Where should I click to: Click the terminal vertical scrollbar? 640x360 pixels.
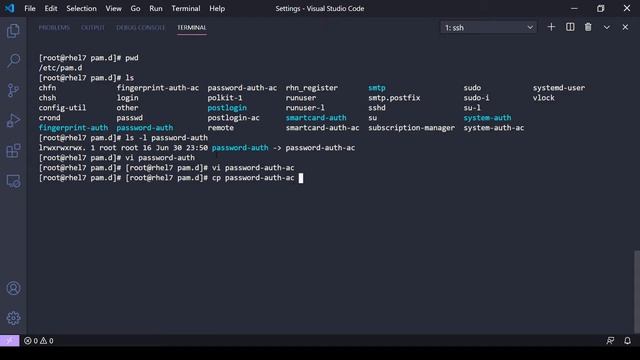click(637, 291)
